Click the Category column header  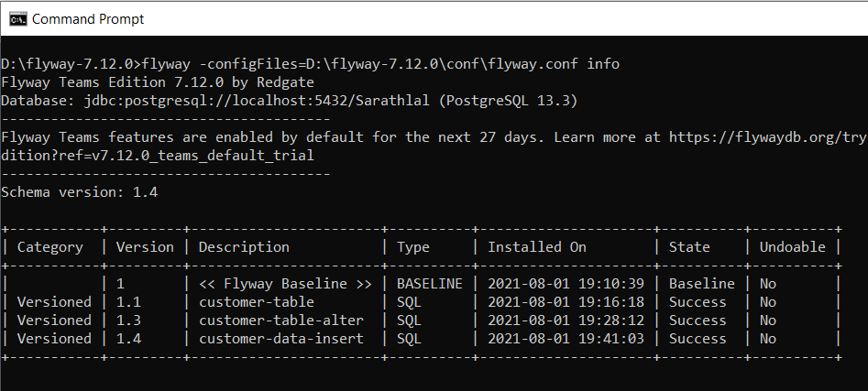coord(50,246)
